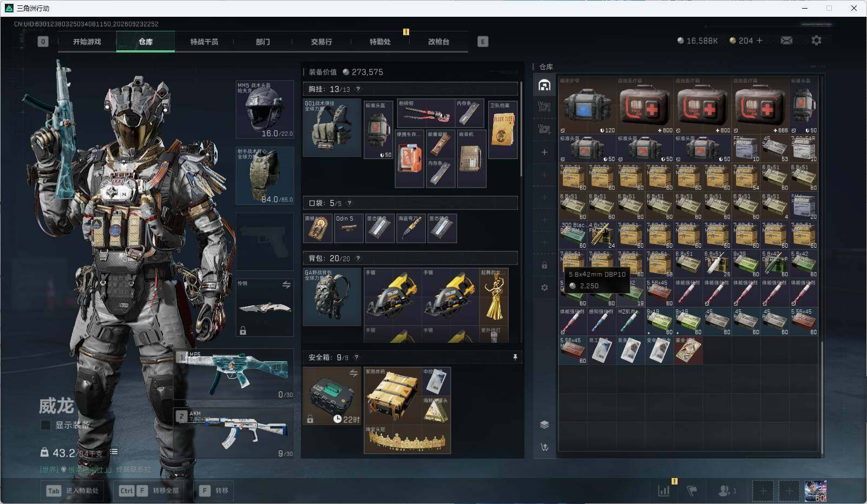Click the plus next to 204 currency
The image size is (867, 504).
coord(759,41)
